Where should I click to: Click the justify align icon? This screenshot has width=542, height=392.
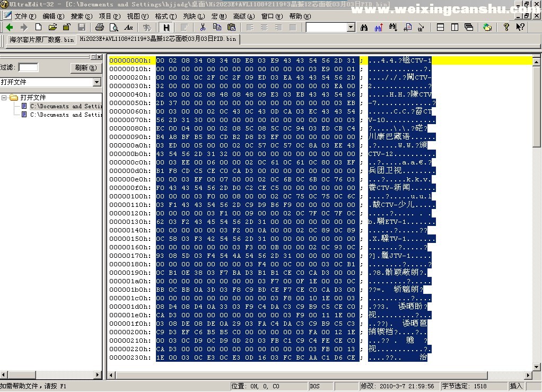(293, 27)
